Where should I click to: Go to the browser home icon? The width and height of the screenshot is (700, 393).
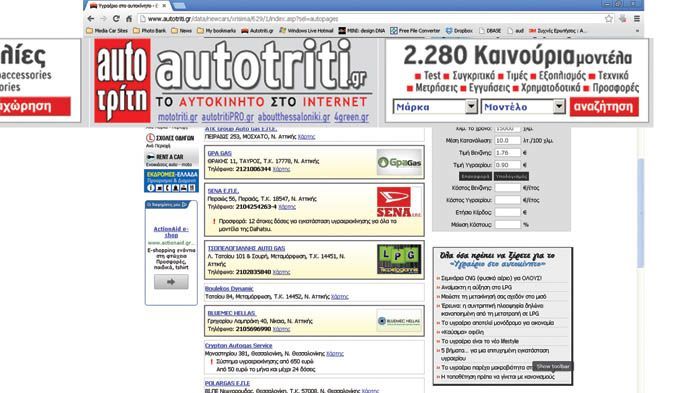click(129, 19)
